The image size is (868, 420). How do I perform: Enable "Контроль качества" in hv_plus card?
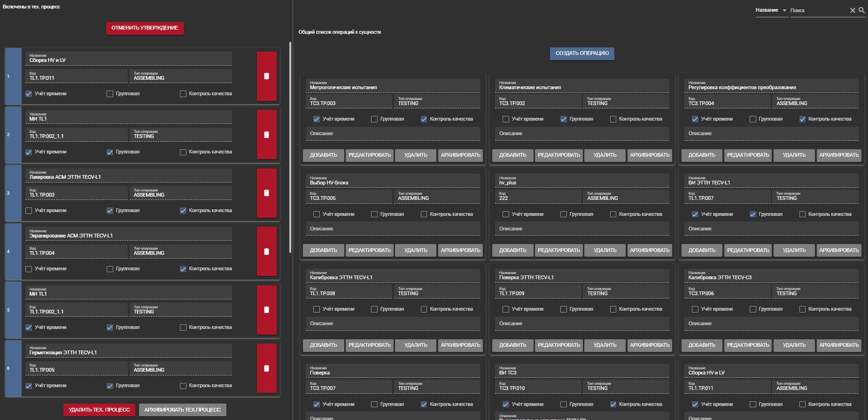[x=613, y=214]
